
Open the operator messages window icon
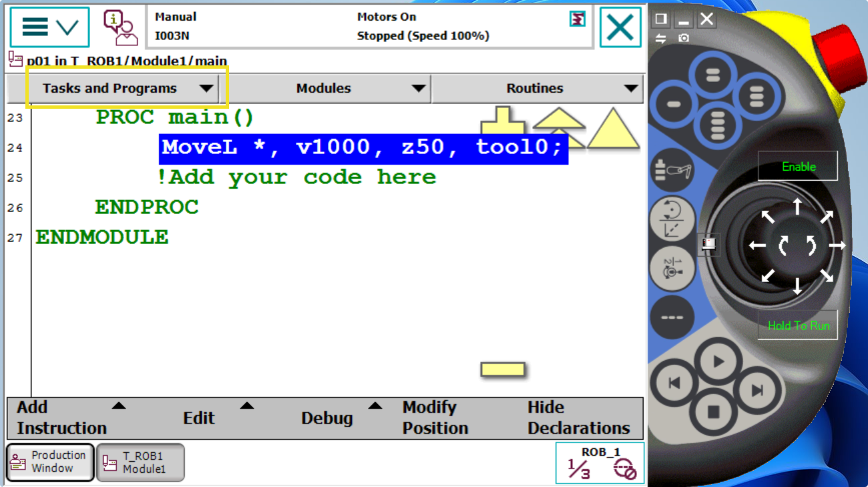coord(120,27)
